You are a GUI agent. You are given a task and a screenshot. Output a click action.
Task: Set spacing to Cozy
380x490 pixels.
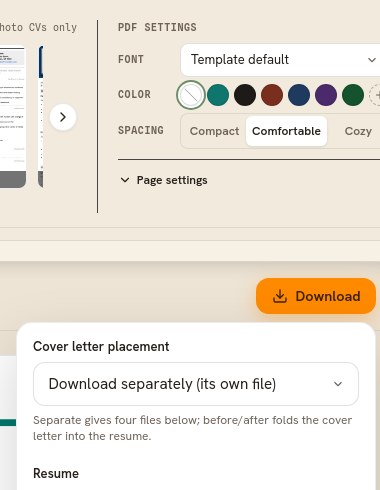coord(358,131)
